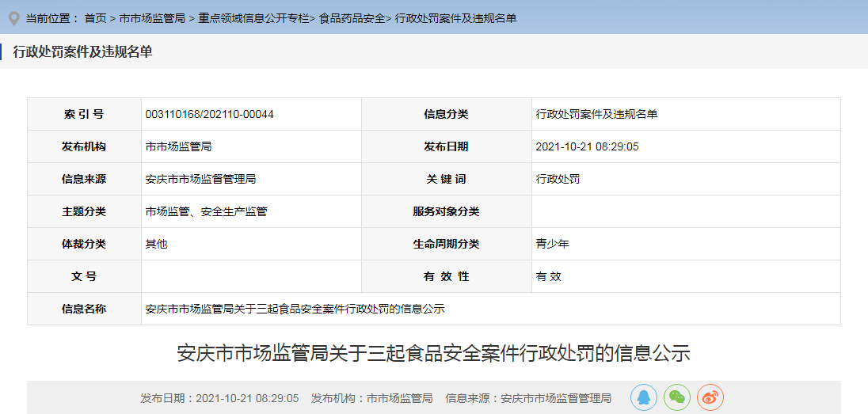The image size is (868, 414).
Task: Click the 信息分类 label cell
Action: tap(446, 115)
